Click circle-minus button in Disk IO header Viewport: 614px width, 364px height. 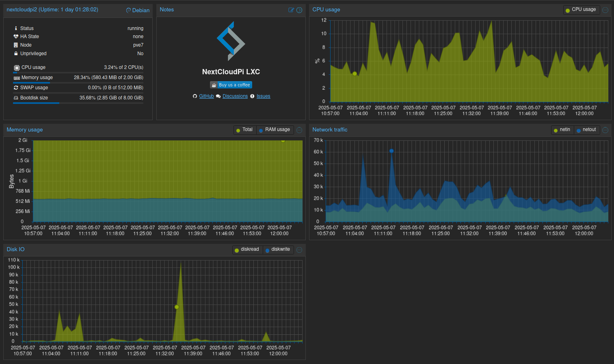click(x=299, y=250)
